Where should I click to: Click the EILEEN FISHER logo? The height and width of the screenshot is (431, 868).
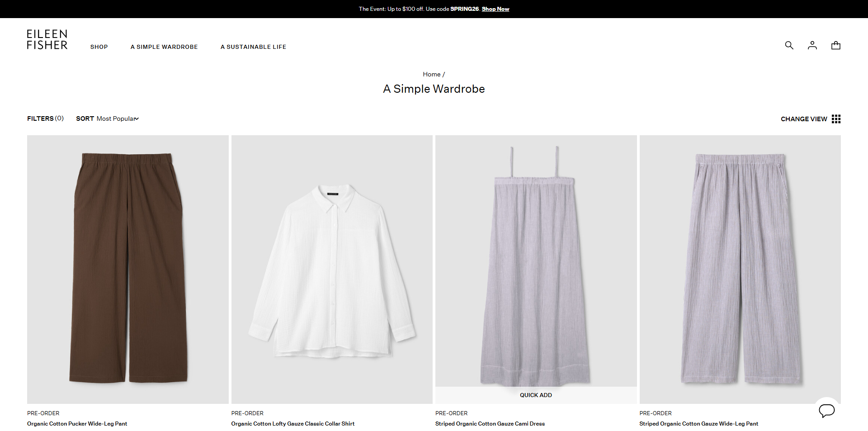pyautogui.click(x=47, y=39)
